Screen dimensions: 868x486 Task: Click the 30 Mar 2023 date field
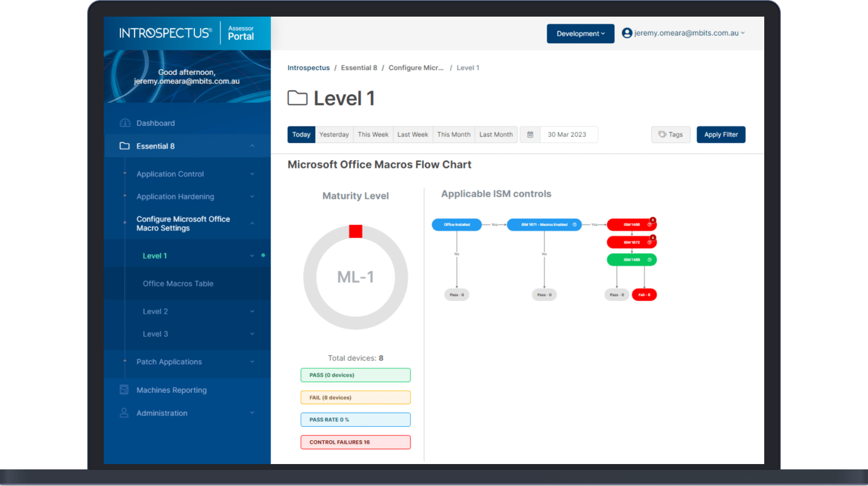coord(567,135)
